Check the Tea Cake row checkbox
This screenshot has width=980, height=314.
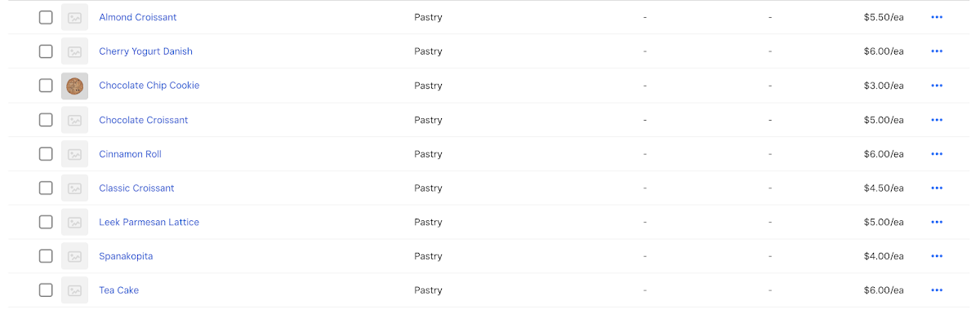46,290
